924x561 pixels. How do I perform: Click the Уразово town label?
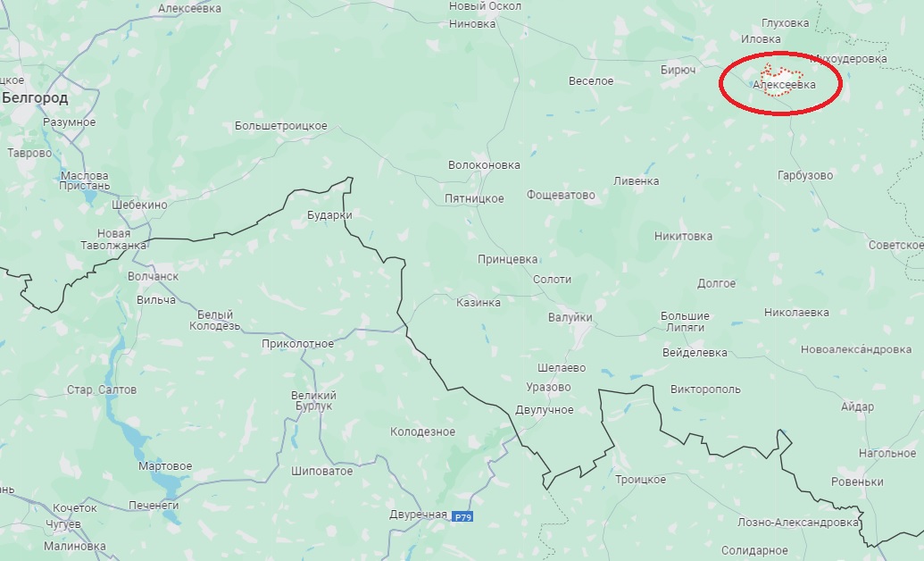point(548,388)
